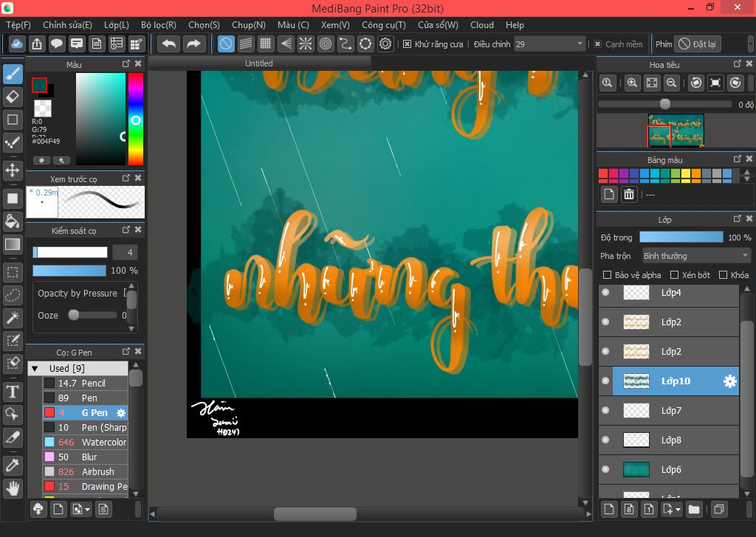The image size is (756, 537).
Task: Open the Bộ lọc(R) menu
Action: [x=159, y=25]
